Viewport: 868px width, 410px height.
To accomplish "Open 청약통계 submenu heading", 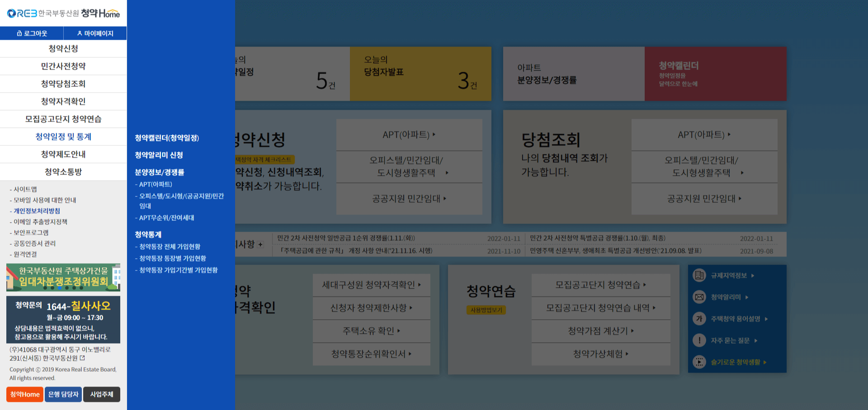I will (148, 234).
